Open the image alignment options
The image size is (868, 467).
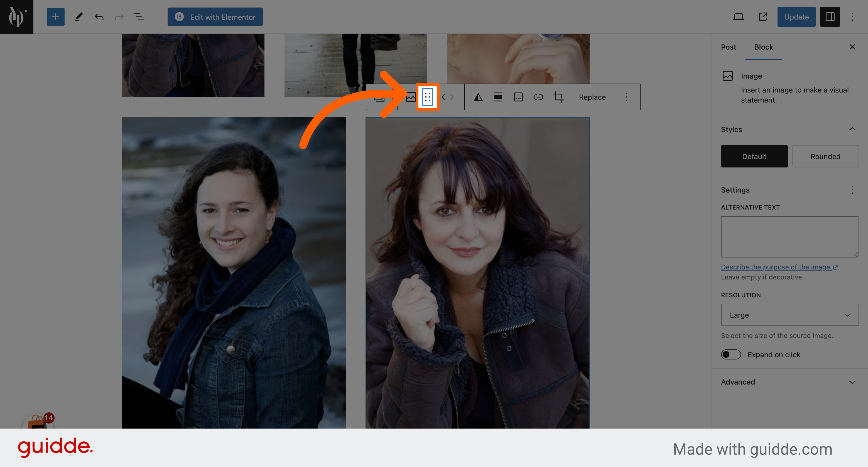pos(498,97)
